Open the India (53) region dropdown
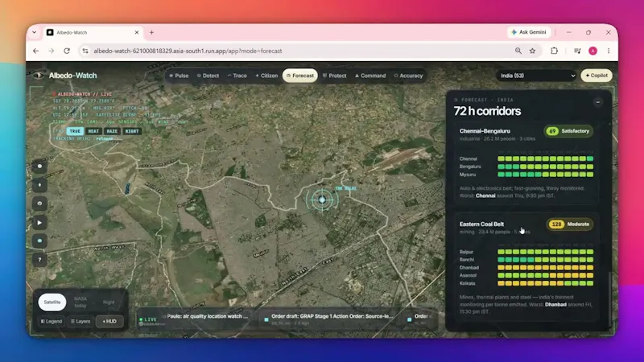This screenshot has height=362, width=644. pos(536,76)
